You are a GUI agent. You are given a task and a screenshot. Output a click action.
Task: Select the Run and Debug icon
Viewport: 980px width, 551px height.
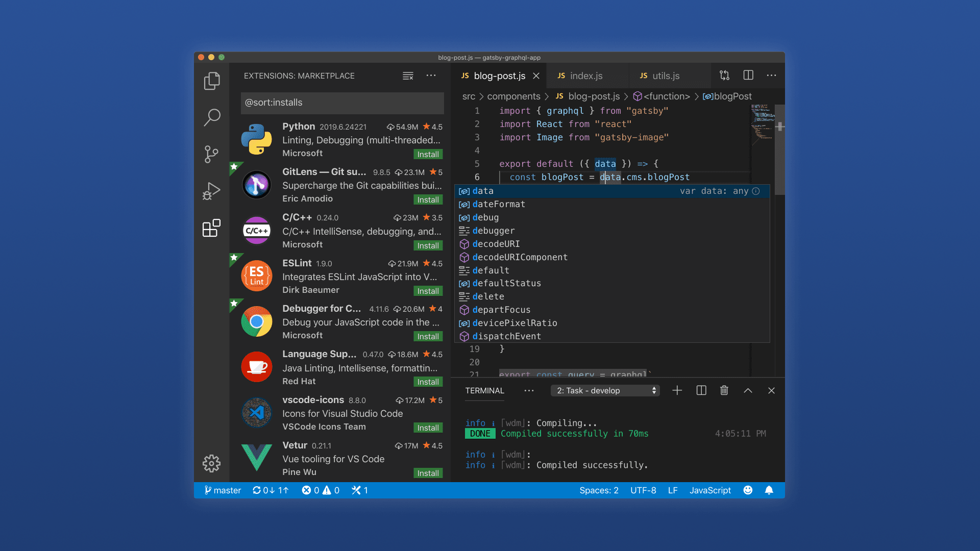pyautogui.click(x=212, y=191)
